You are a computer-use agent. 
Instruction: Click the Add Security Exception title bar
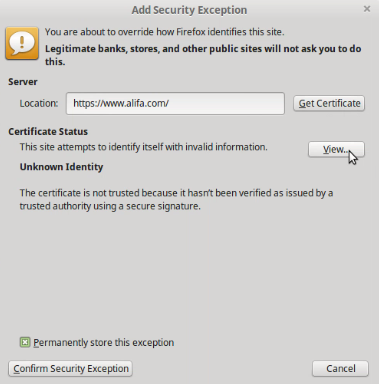[x=189, y=10]
